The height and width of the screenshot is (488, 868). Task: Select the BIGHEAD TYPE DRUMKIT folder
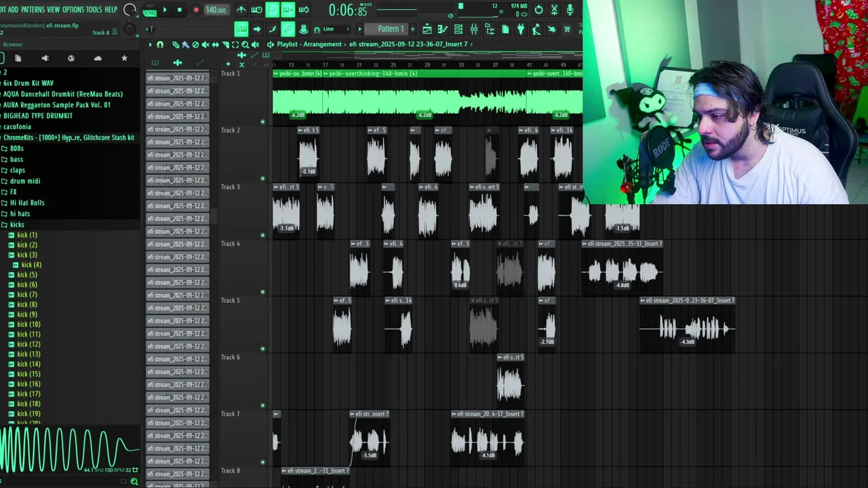click(37, 116)
